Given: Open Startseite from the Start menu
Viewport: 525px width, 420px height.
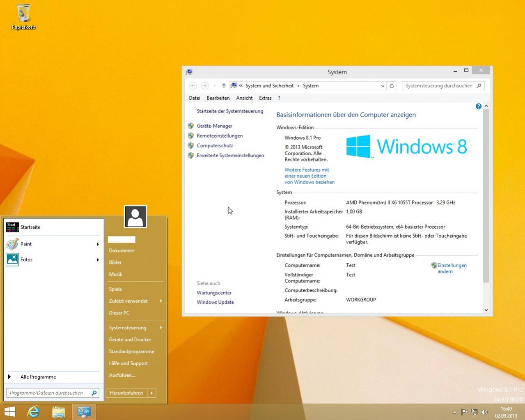Looking at the screenshot, I should tap(53, 227).
